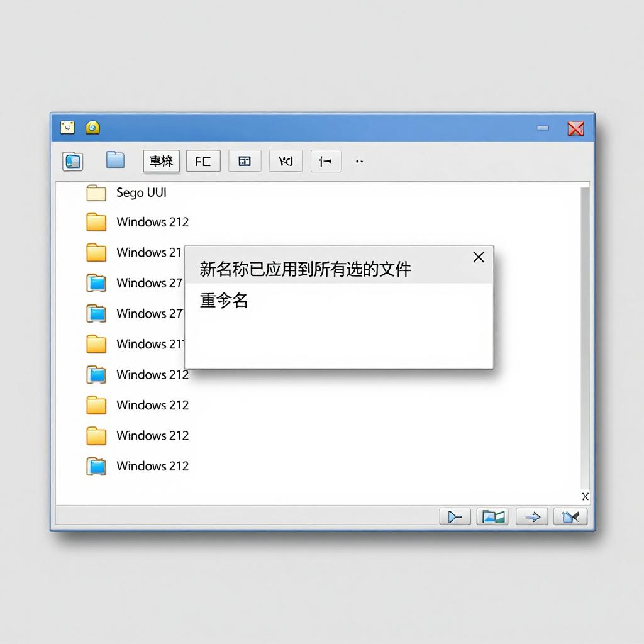The width and height of the screenshot is (644, 644).
Task: Minimize the file manager window
Action: pos(543,128)
